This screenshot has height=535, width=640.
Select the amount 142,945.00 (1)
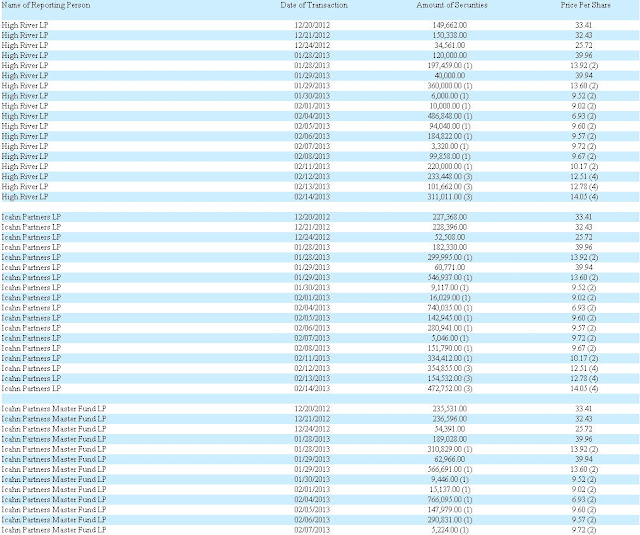[450, 318]
